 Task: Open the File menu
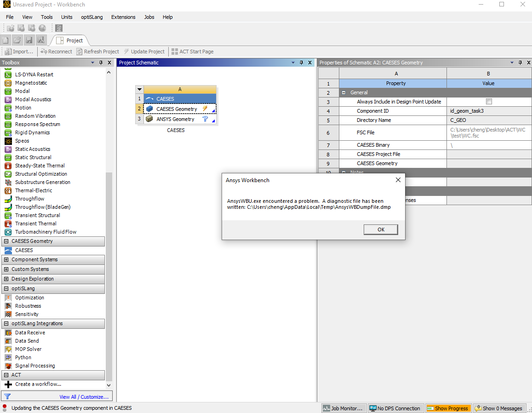[x=10, y=17]
